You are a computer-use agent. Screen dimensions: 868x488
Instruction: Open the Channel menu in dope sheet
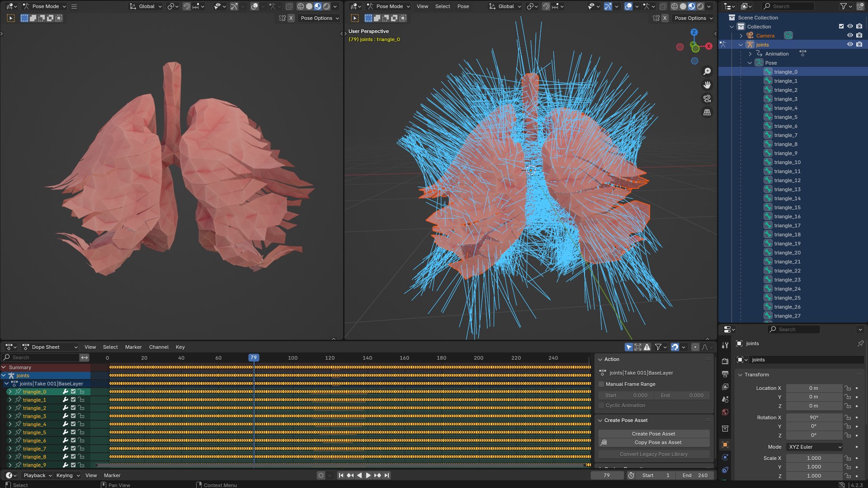159,347
